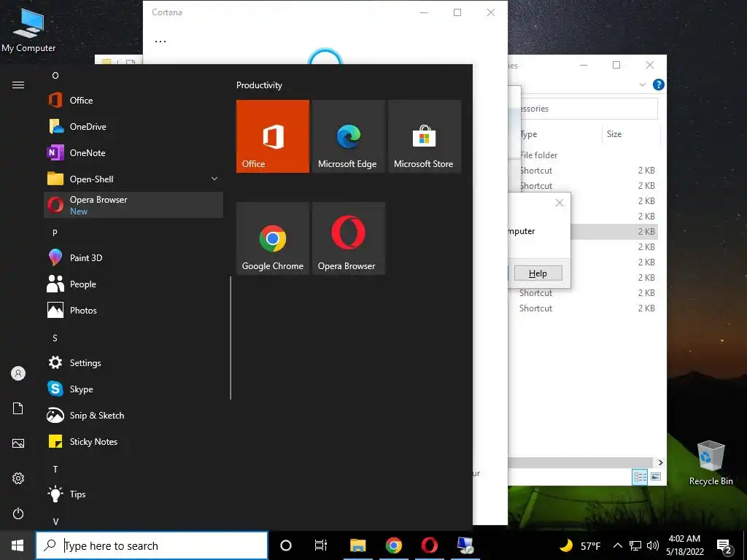Image resolution: width=747 pixels, height=560 pixels.
Task: Show hidden system tray icons
Action: (x=617, y=545)
